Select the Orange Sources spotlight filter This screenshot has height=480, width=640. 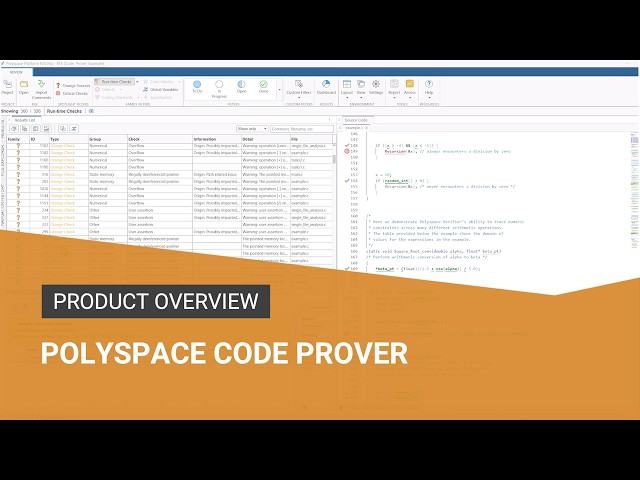tap(73, 86)
